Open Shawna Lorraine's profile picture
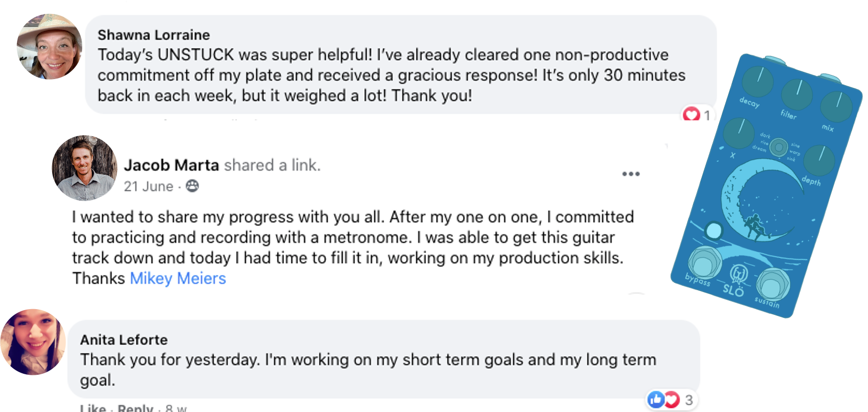Viewport: 868px width, 412px height. [49, 47]
